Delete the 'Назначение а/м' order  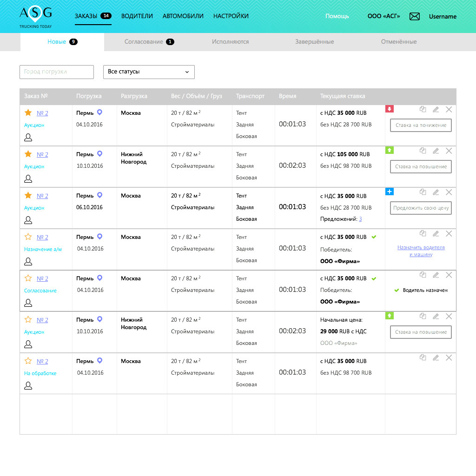[449, 233]
